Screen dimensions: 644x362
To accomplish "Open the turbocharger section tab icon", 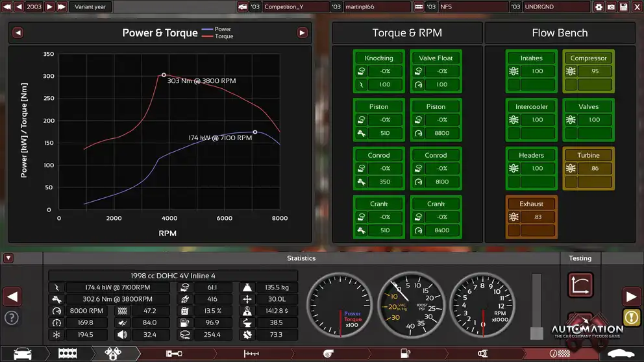I will 328,354.
